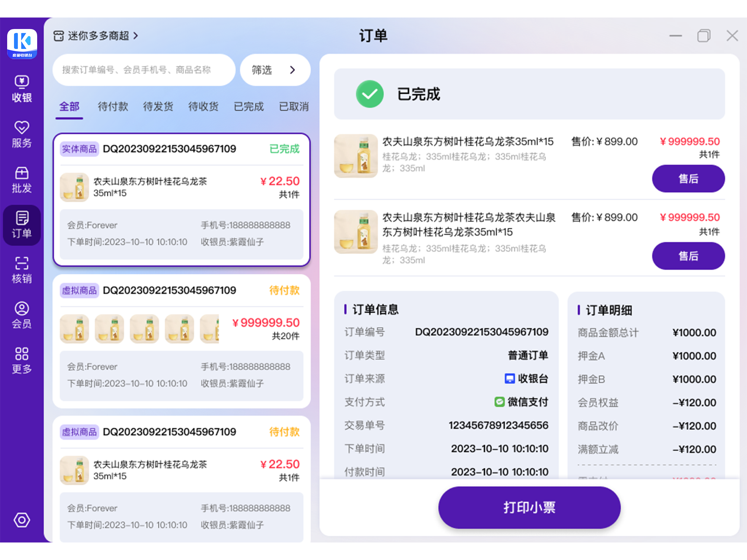The image size is (747, 560).
Task: Restore down the 订单 window
Action: (x=704, y=36)
